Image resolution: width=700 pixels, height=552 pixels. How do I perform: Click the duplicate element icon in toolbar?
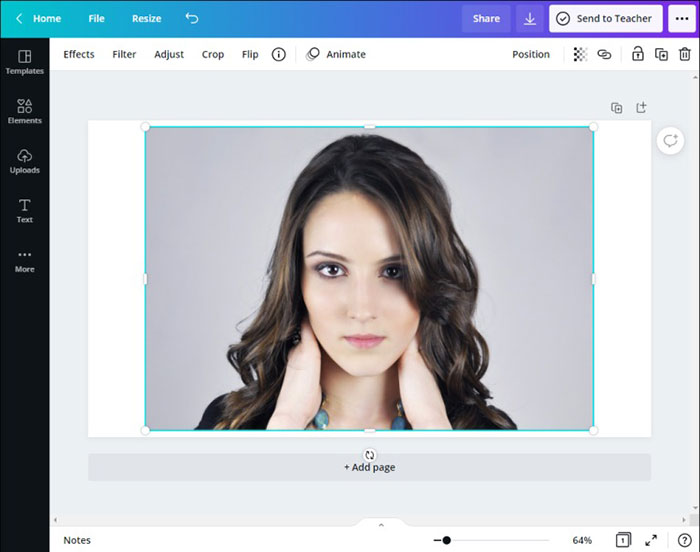click(x=661, y=54)
